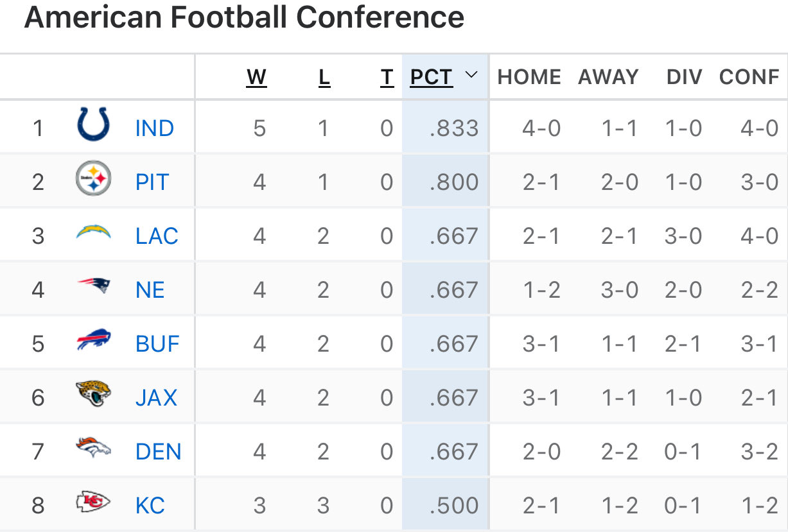Click the Indianapolis Colts horseshoe logo
Screen dimensions: 788x532
94,125
